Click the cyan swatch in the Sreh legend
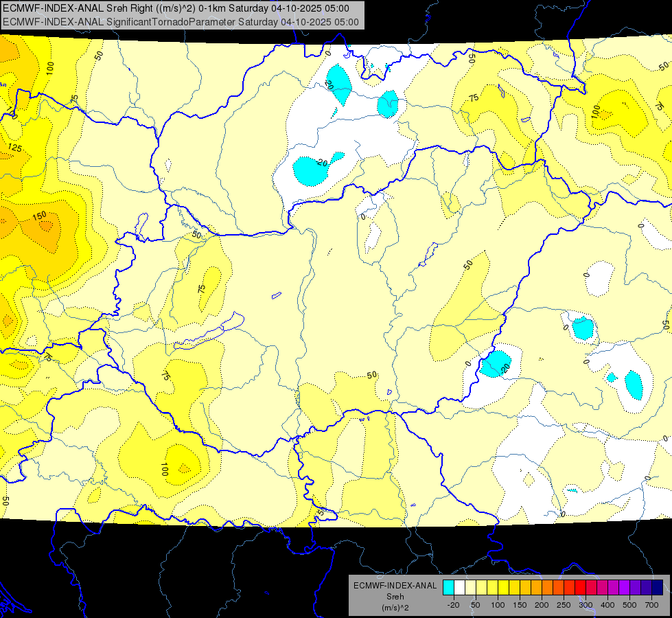The height and width of the screenshot is (618, 672). coord(448,588)
